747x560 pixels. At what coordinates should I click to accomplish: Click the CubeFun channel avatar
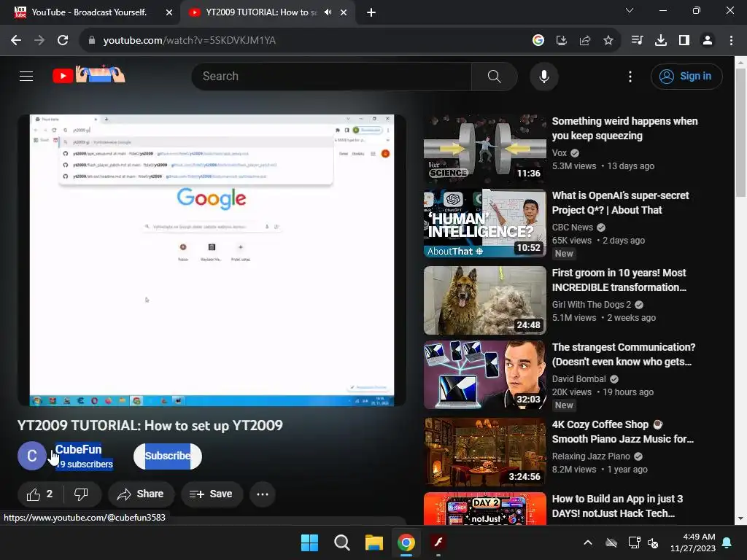(32, 456)
